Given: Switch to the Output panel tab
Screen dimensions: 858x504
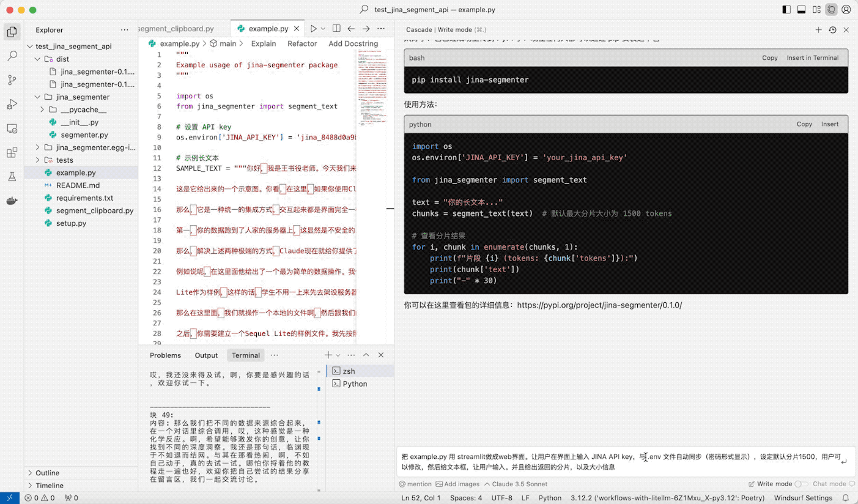Looking at the screenshot, I should 206,355.
